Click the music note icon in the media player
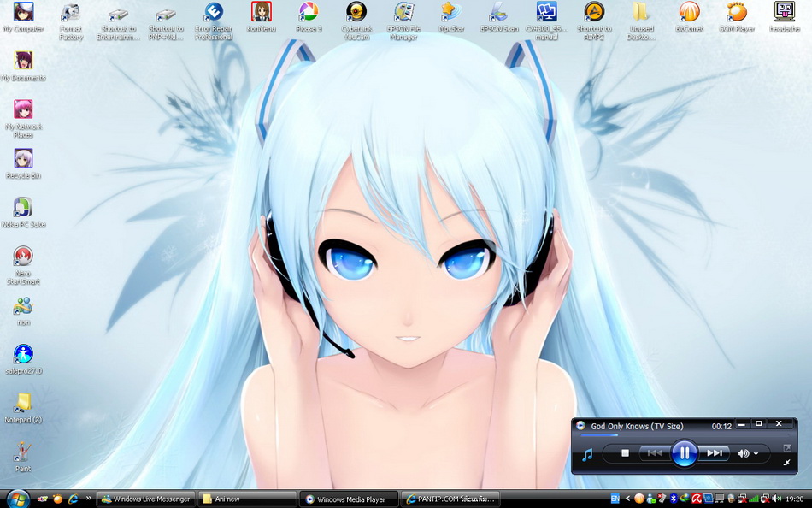This screenshot has width=812, height=508. pyautogui.click(x=586, y=455)
